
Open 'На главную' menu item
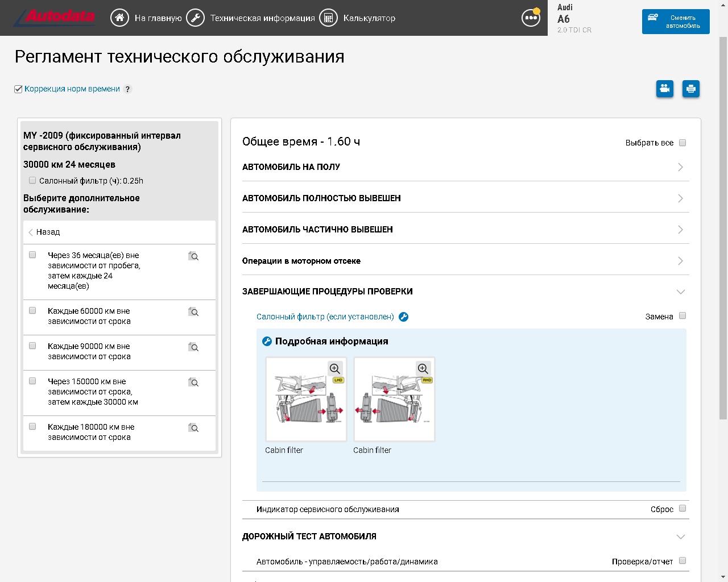pos(158,18)
